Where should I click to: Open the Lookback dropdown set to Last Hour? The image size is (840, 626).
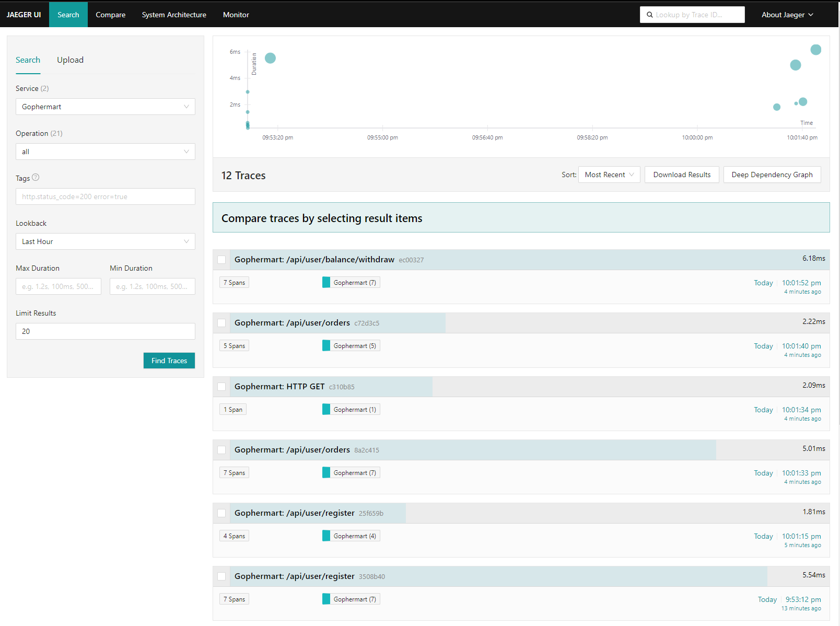click(106, 241)
